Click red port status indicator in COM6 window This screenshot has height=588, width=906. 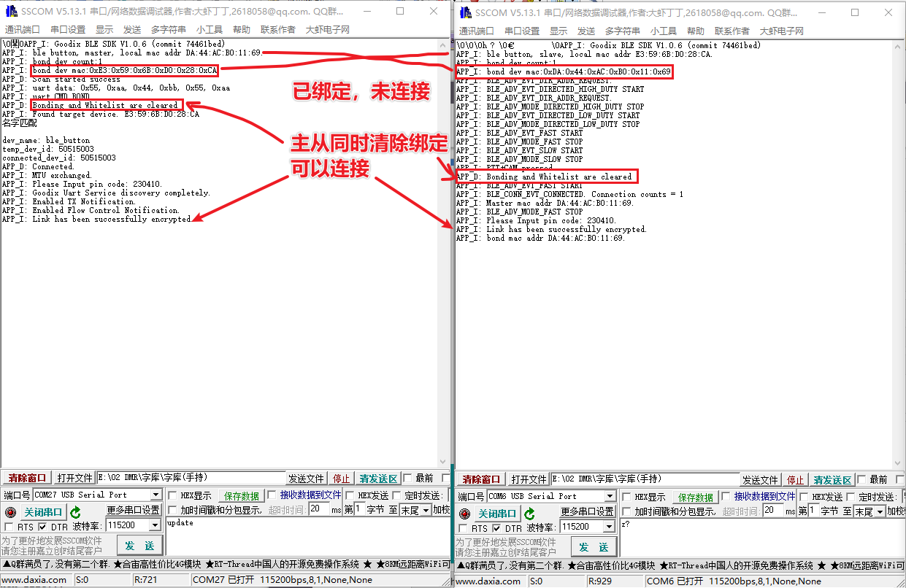464,514
